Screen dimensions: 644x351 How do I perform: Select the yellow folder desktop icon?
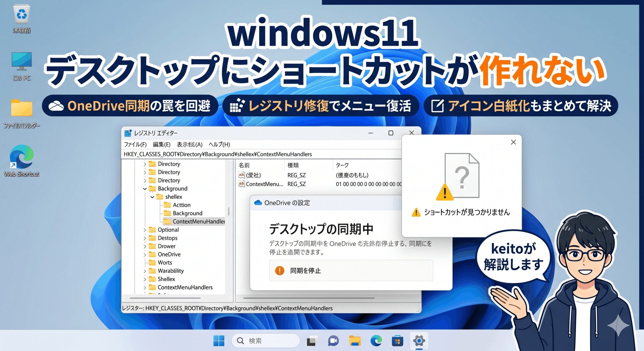coord(22,108)
